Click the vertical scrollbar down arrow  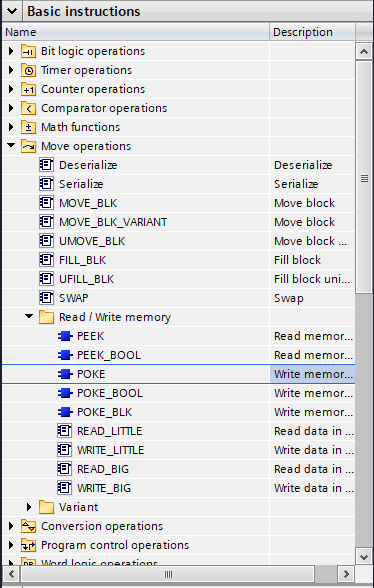pyautogui.click(x=364, y=557)
